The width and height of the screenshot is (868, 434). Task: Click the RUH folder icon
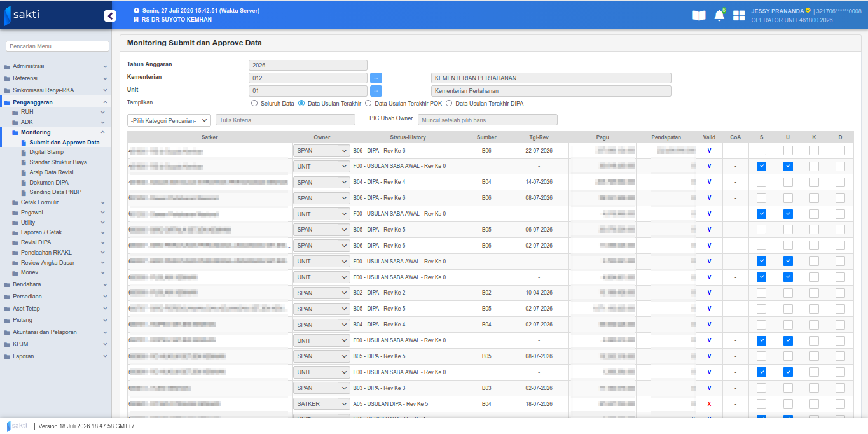15,112
